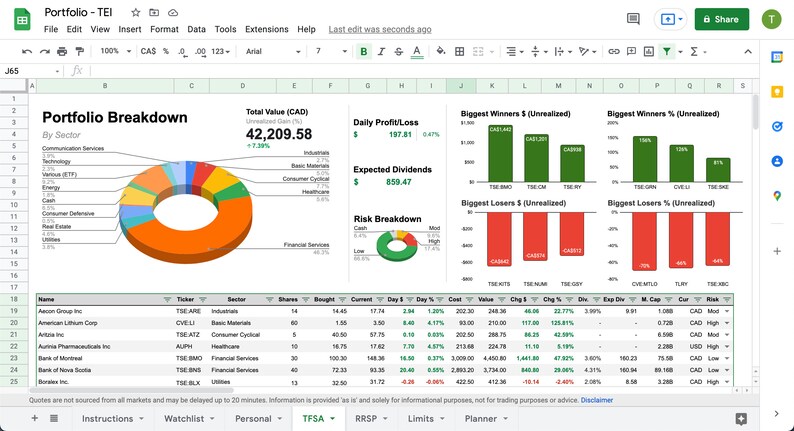Toggle filter on Name column header

pos(167,300)
